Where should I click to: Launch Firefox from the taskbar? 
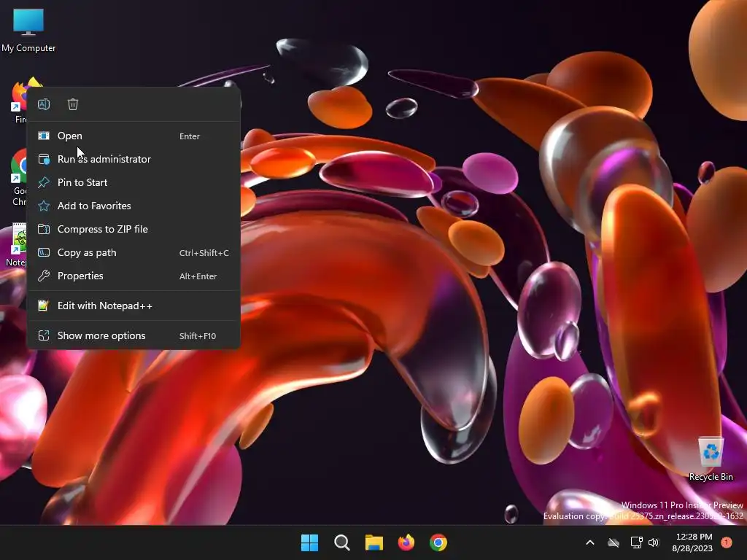click(406, 542)
